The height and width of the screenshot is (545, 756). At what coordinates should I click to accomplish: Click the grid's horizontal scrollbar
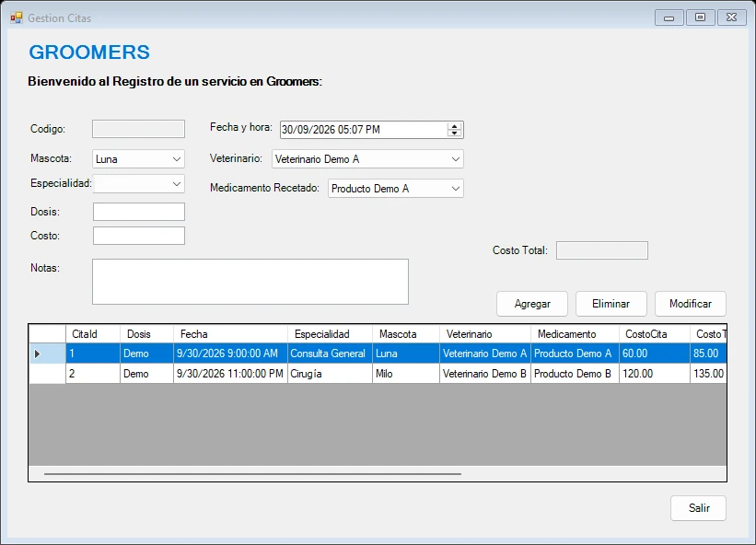pos(252,474)
